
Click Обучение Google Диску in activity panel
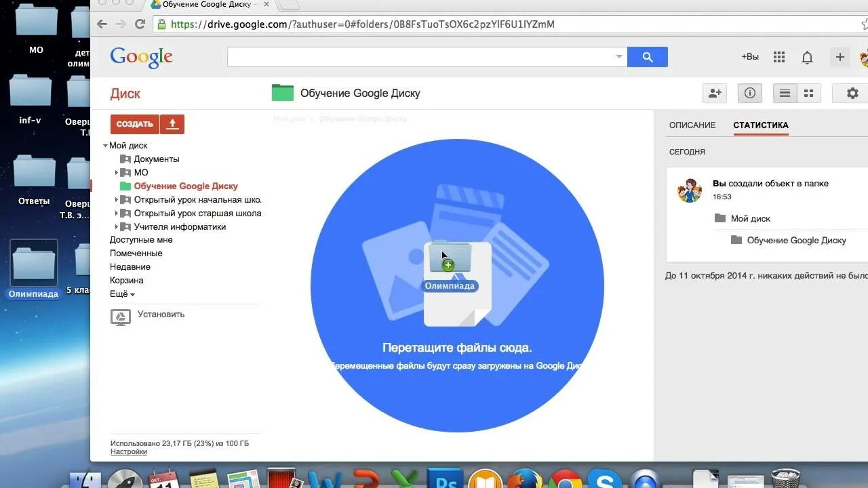pos(797,241)
